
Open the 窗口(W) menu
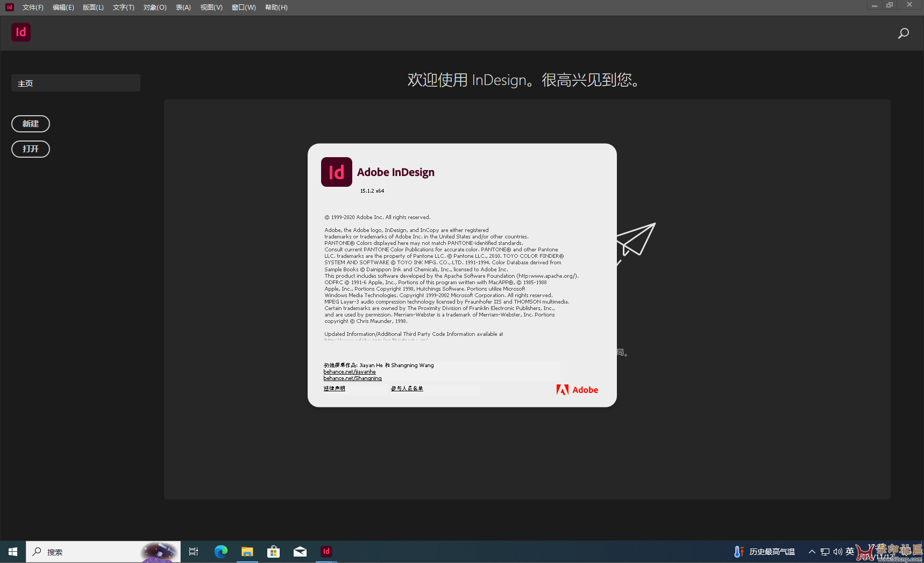(x=244, y=8)
